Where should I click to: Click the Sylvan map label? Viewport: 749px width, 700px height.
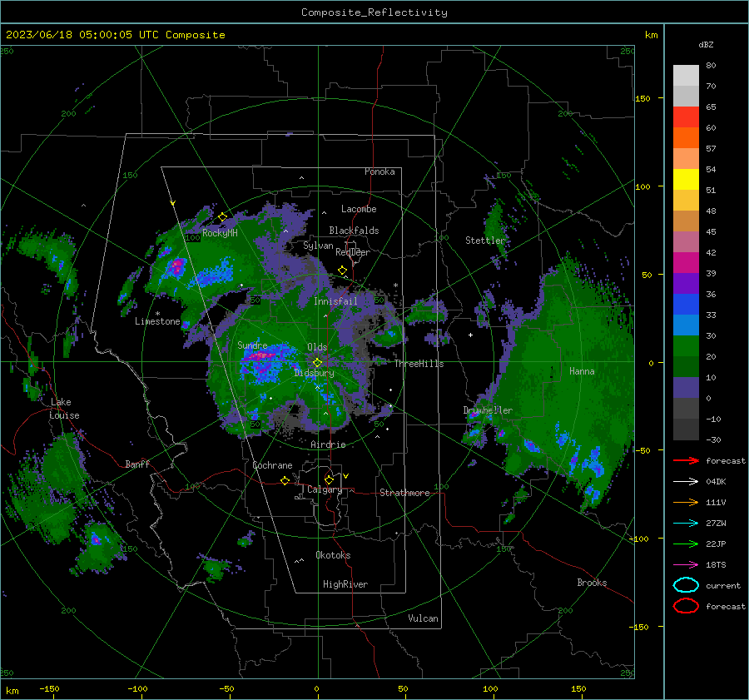point(318,246)
